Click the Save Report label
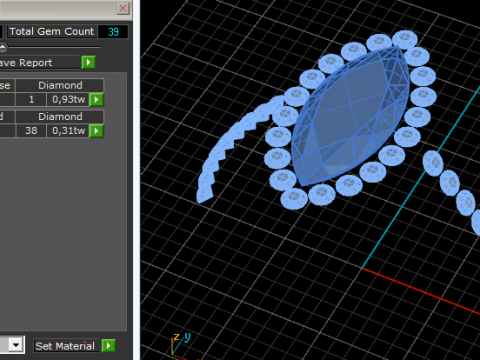Viewport: 480px width, 360px height. [27, 63]
